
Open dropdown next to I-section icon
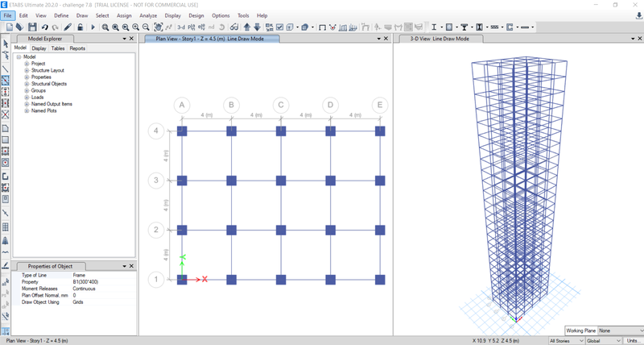click(441, 27)
